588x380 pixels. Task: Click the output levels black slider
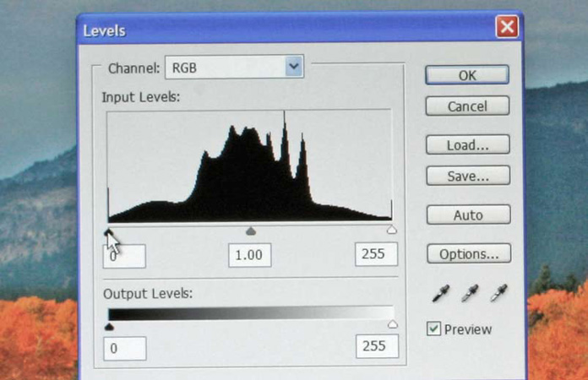tap(108, 326)
